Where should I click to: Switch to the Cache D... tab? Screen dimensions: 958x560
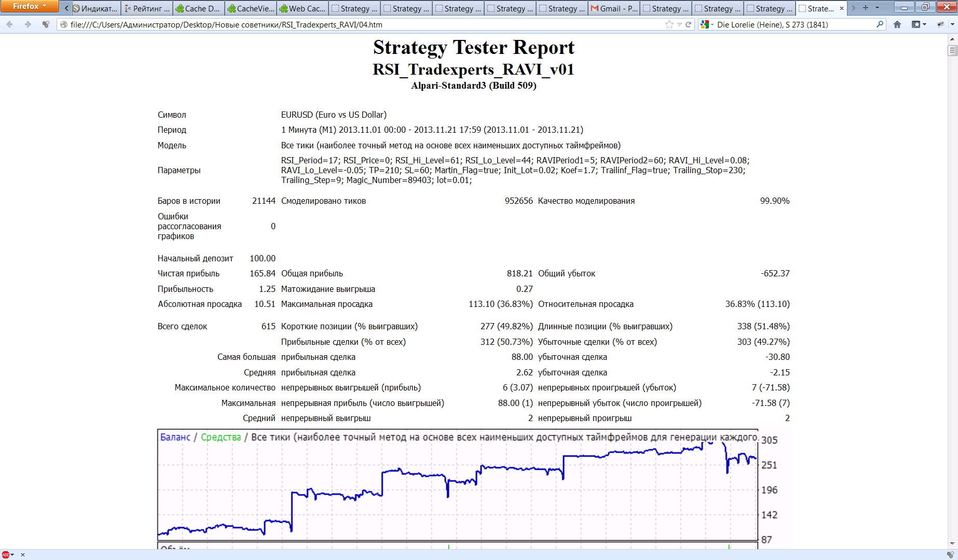199,8
